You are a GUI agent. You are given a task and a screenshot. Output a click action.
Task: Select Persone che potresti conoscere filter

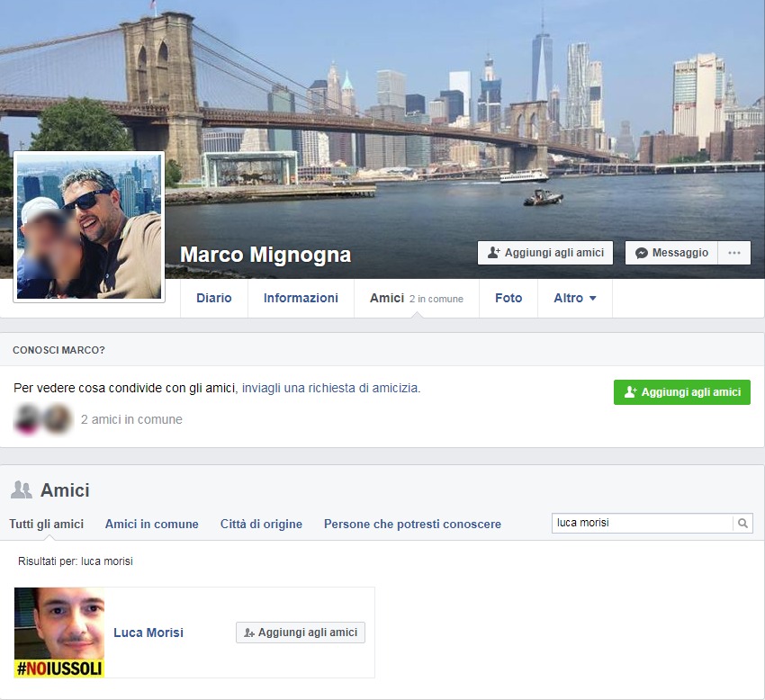(x=412, y=524)
